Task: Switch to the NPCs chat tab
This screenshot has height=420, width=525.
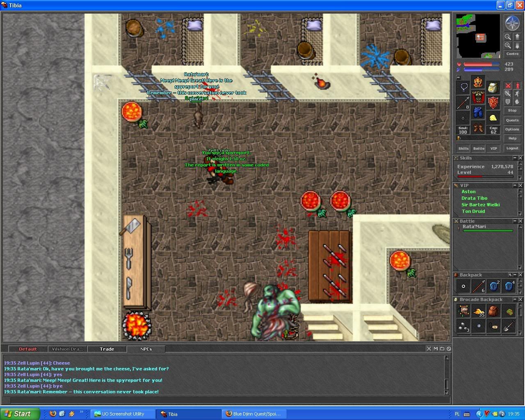Action: coord(146,349)
